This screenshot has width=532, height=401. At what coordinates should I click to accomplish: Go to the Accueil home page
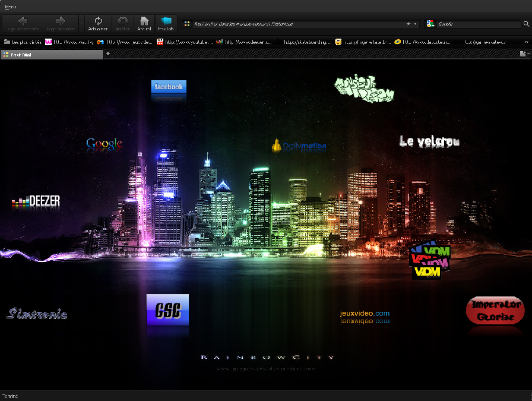144,23
